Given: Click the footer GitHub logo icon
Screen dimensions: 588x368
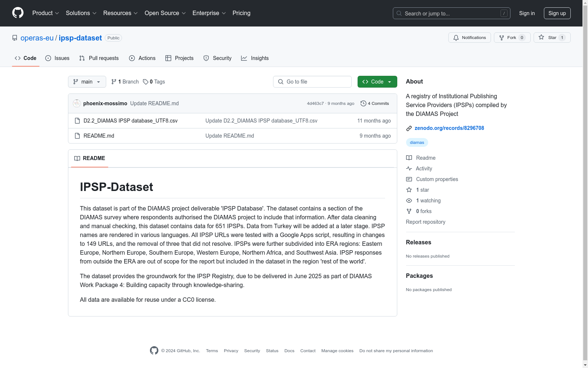Looking at the screenshot, I should pyautogui.click(x=154, y=351).
